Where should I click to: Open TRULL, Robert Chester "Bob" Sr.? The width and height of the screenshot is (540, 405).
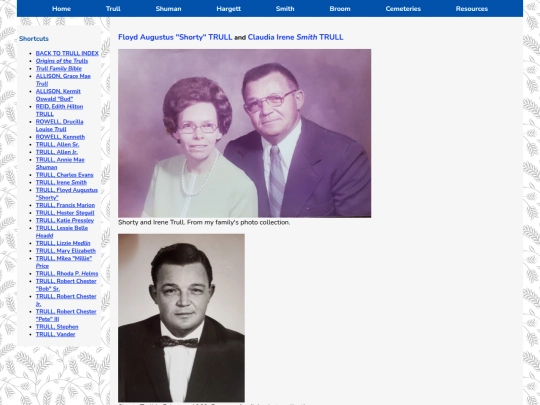click(x=66, y=284)
